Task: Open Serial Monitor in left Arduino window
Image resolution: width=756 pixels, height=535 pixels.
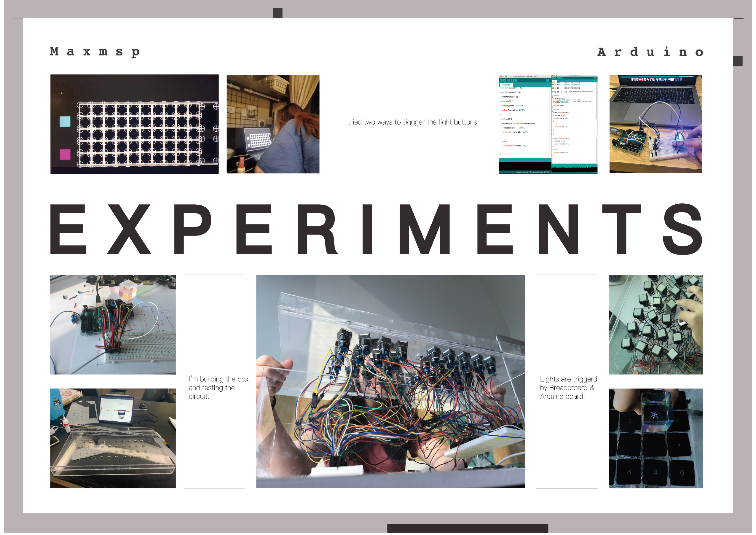Action: click(x=548, y=80)
